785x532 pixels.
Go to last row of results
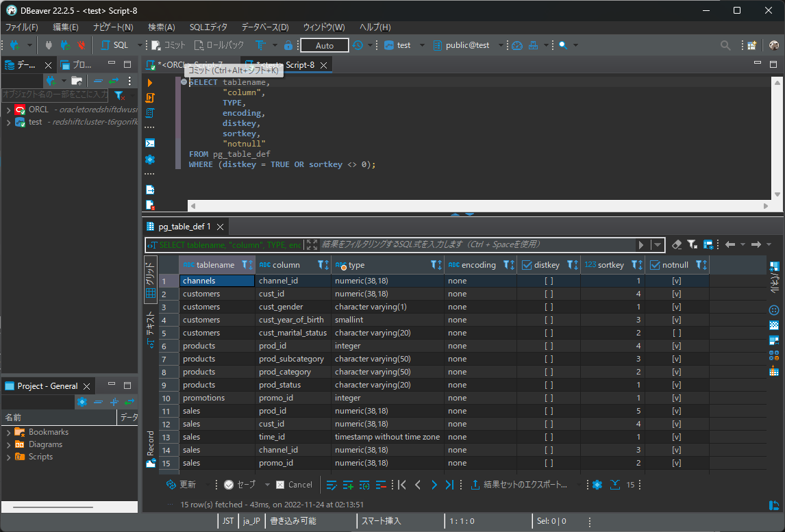449,485
